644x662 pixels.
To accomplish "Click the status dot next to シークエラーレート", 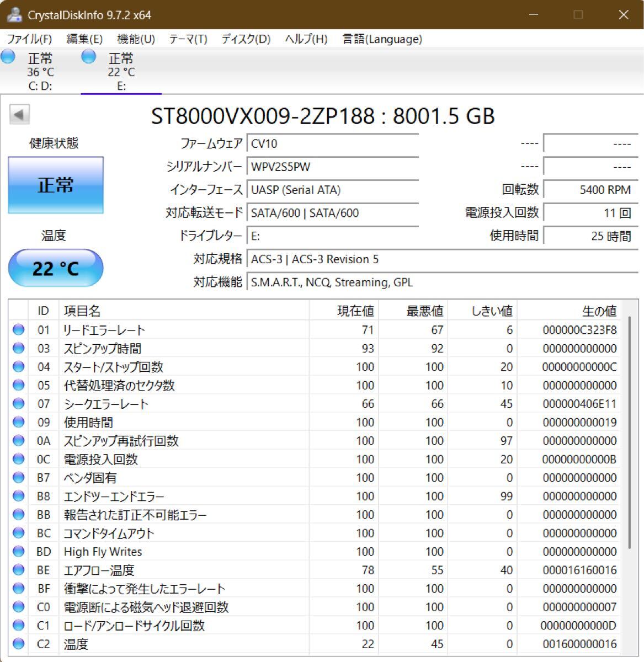I will pyautogui.click(x=18, y=404).
